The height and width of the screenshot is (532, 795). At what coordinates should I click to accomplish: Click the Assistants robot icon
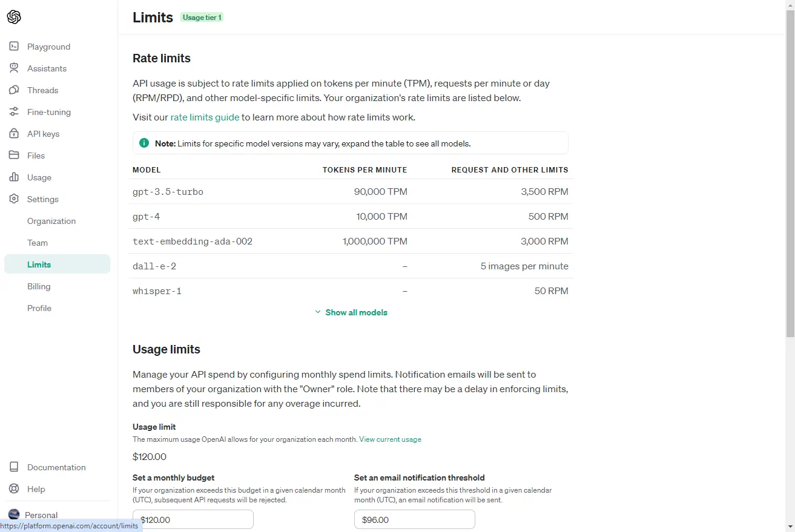(x=14, y=68)
